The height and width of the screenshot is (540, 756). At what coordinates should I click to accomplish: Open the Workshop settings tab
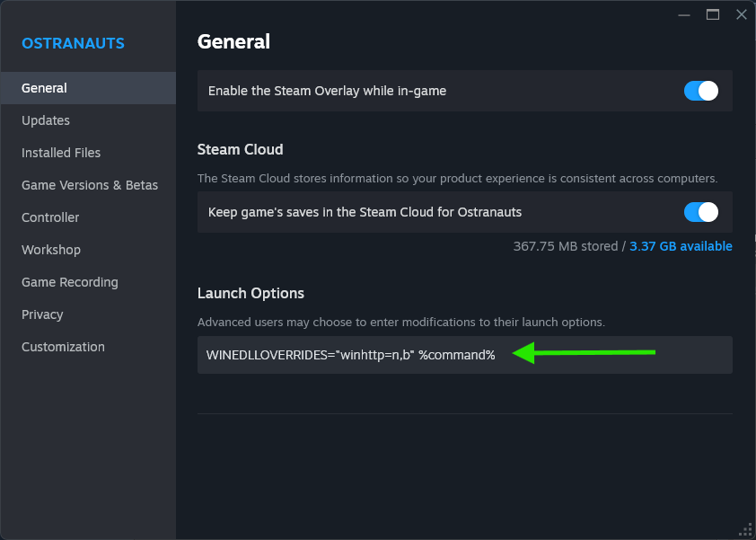pyautogui.click(x=88, y=250)
